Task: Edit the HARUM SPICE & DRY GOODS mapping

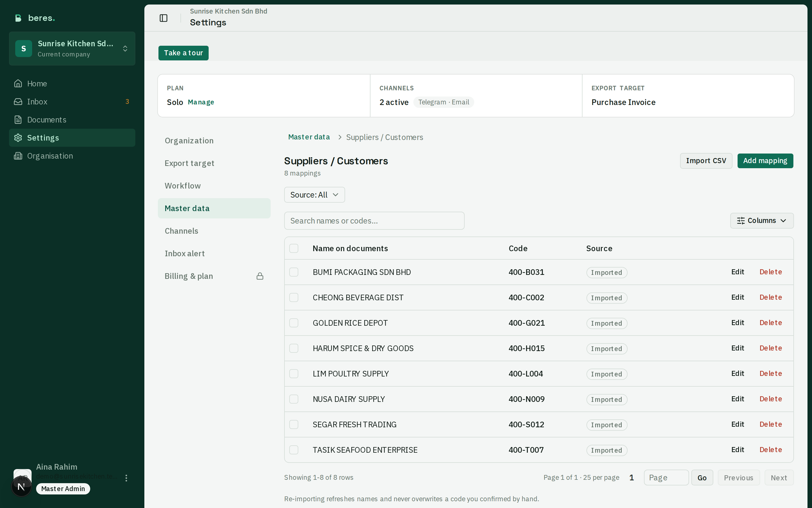Action: pos(738,348)
